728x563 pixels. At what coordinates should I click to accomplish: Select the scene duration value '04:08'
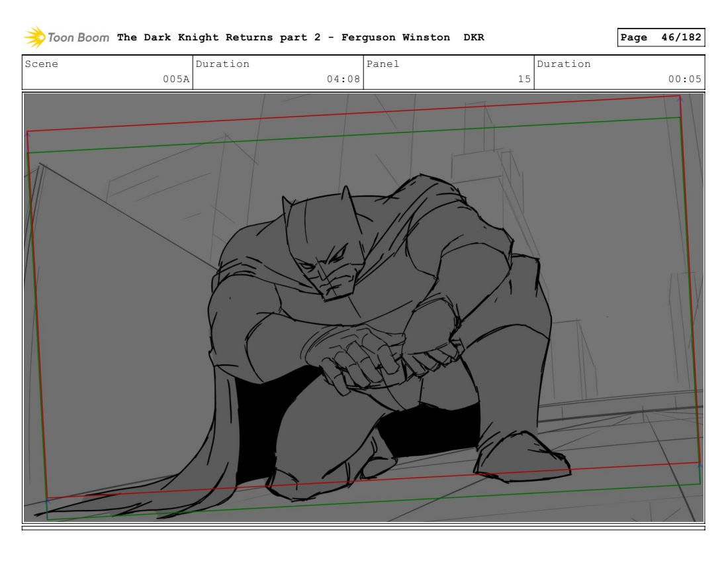(343, 79)
